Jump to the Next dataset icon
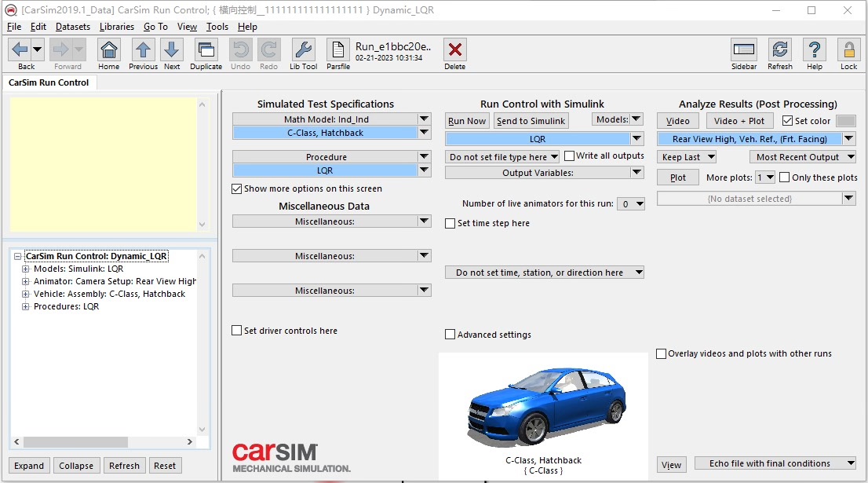The image size is (868, 483). pos(172,49)
